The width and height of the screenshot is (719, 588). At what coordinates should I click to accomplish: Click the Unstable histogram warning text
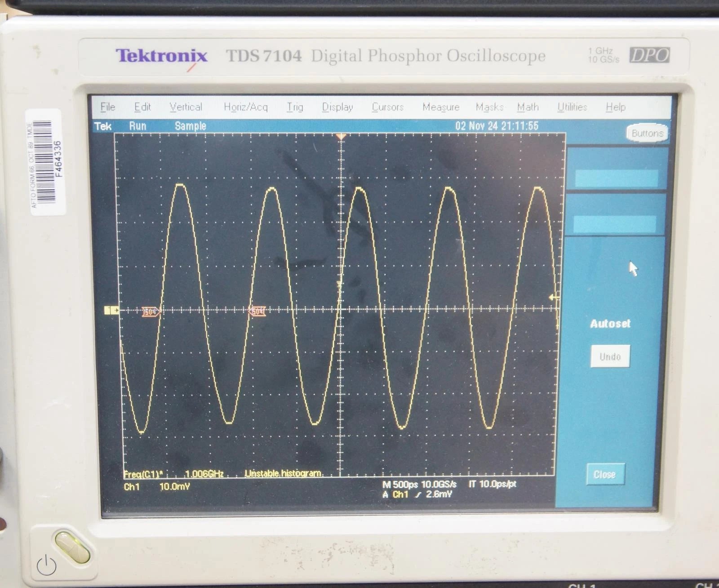[284, 473]
